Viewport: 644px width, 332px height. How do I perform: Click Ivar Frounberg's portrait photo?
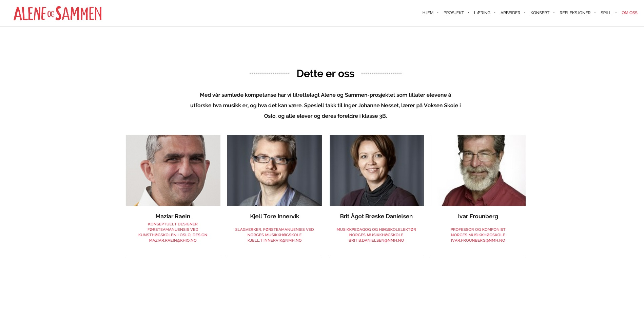tap(478, 170)
